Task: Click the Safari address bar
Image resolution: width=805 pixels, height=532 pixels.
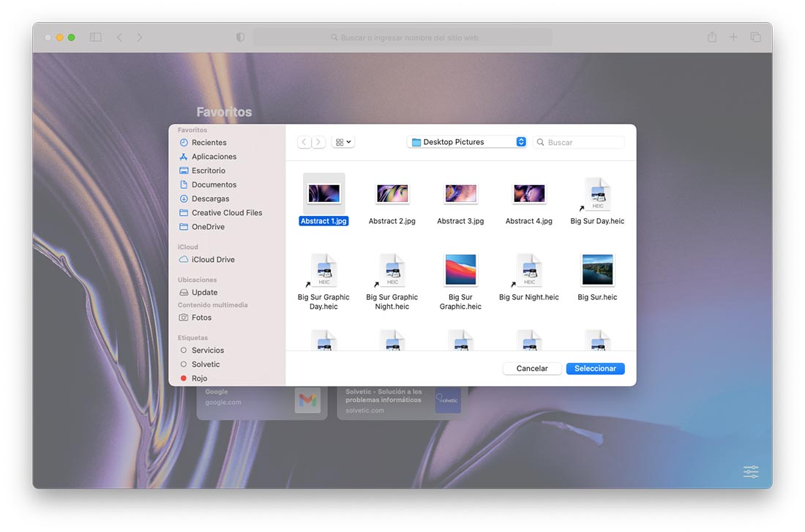Action: click(403, 37)
